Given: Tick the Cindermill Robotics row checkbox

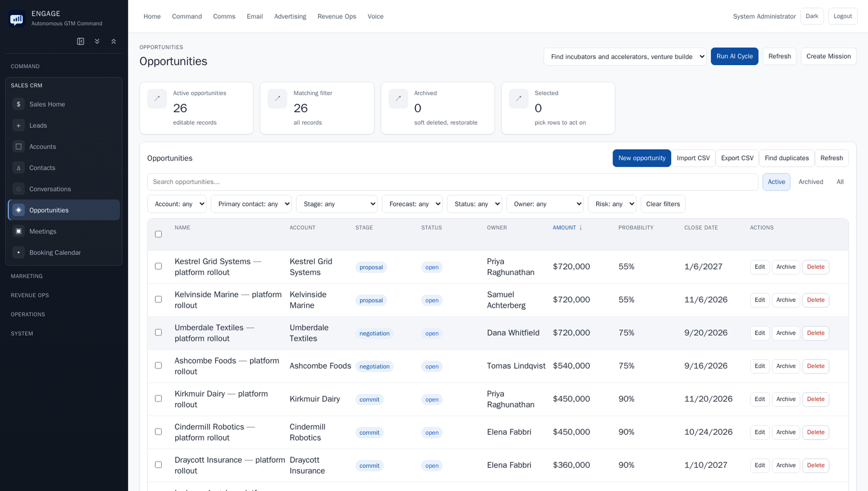Looking at the screenshot, I should [158, 432].
